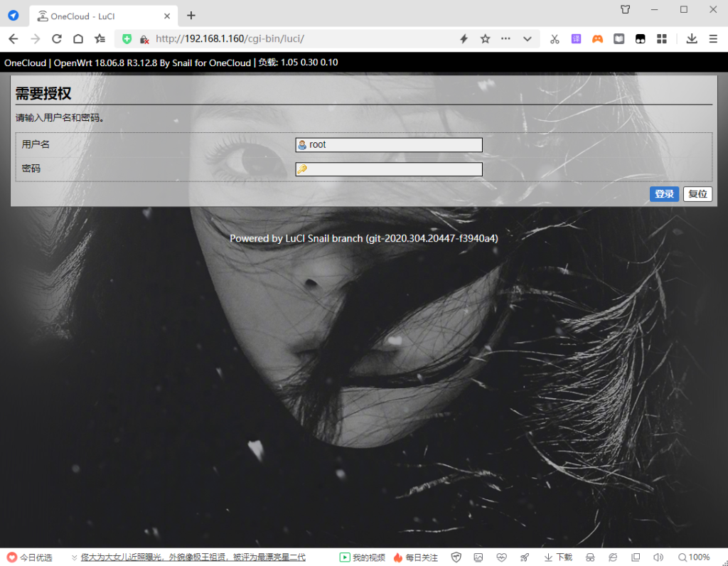
Task: Open a new tab with plus button
Action: (x=191, y=16)
